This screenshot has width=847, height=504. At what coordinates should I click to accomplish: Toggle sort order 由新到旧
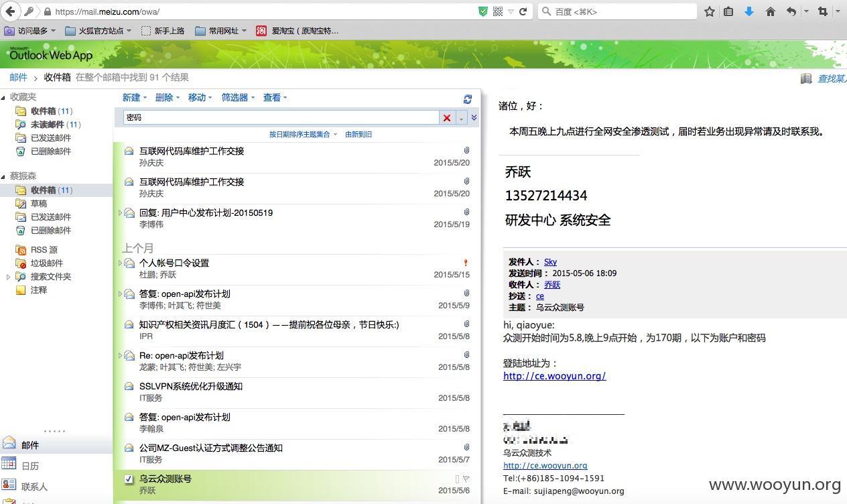359,135
